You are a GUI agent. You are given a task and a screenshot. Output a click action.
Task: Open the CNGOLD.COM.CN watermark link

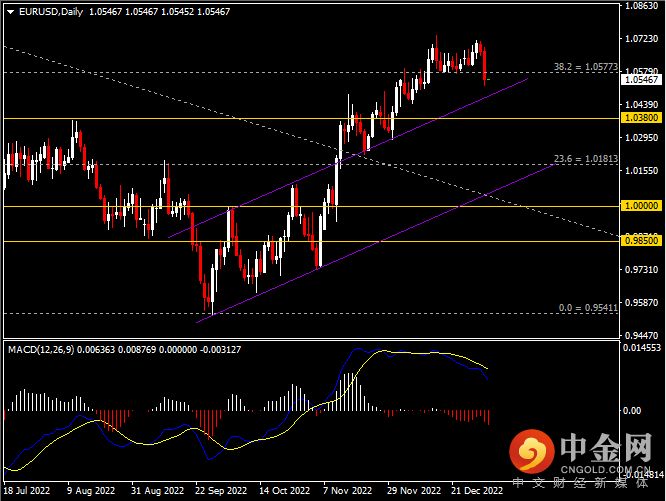[x=610, y=466]
